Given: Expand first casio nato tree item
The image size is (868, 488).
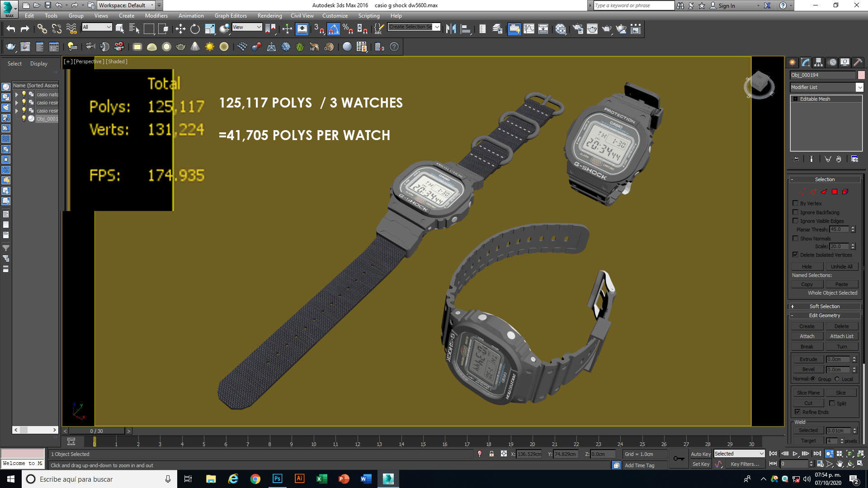Looking at the screenshot, I should (x=17, y=94).
